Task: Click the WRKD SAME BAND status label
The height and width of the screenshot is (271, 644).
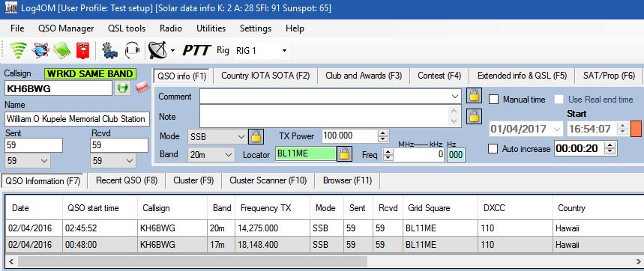Action: [x=90, y=74]
